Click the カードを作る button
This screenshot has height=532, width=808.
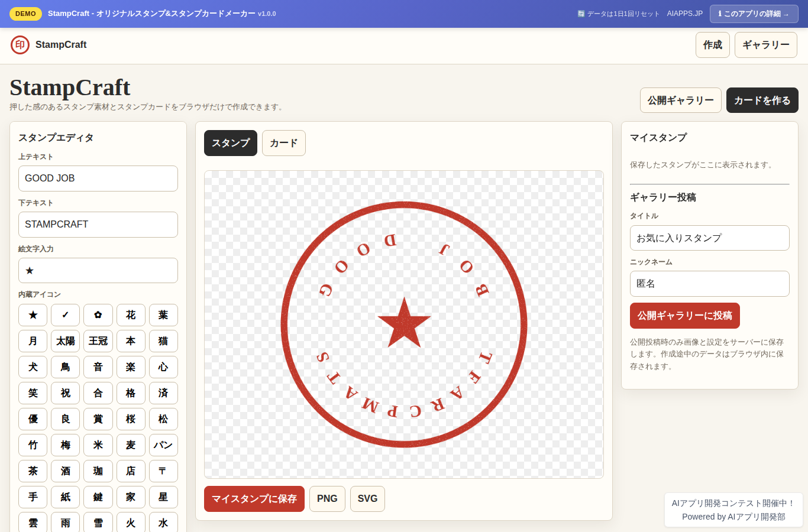tap(762, 100)
